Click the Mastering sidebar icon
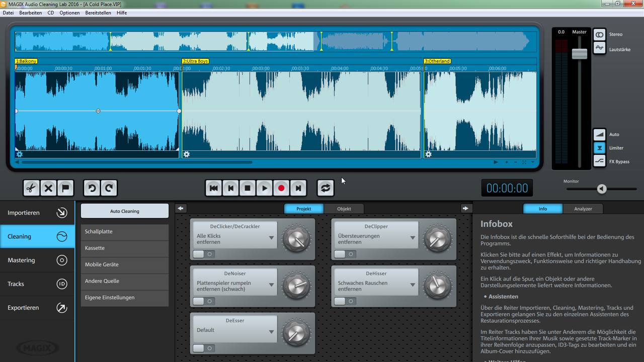The height and width of the screenshot is (362, 644). [62, 260]
